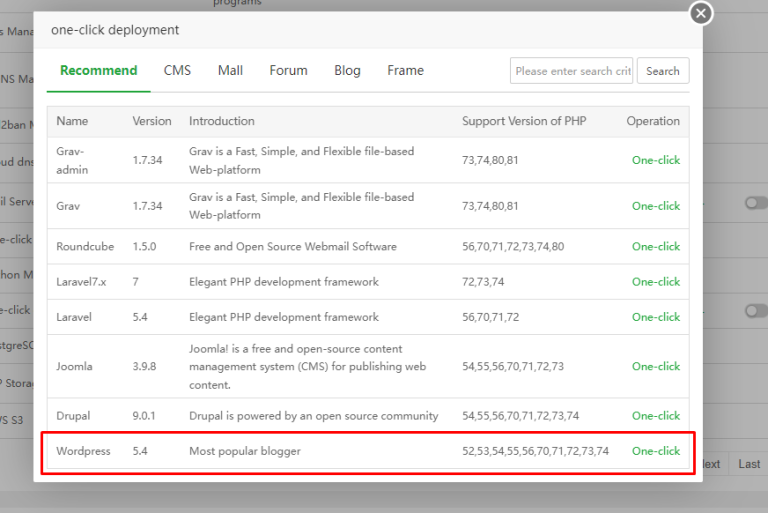
Task: Deploy Drupal with One-click
Action: [x=656, y=416]
